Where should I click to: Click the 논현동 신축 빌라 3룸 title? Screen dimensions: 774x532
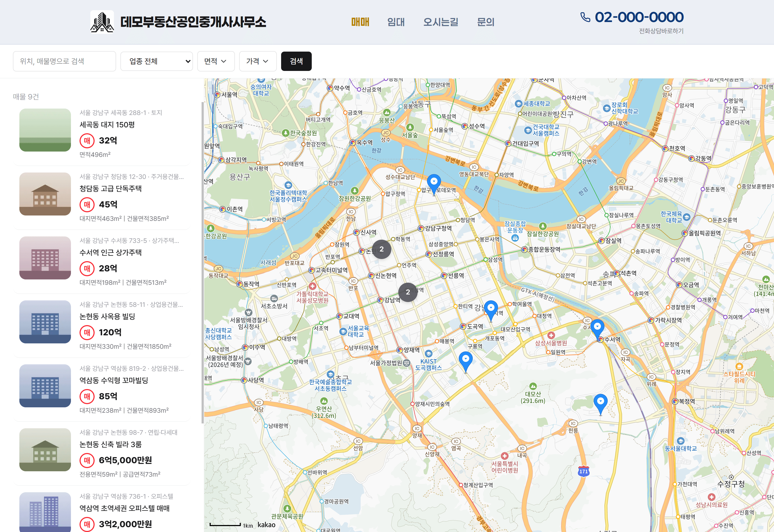point(110,444)
